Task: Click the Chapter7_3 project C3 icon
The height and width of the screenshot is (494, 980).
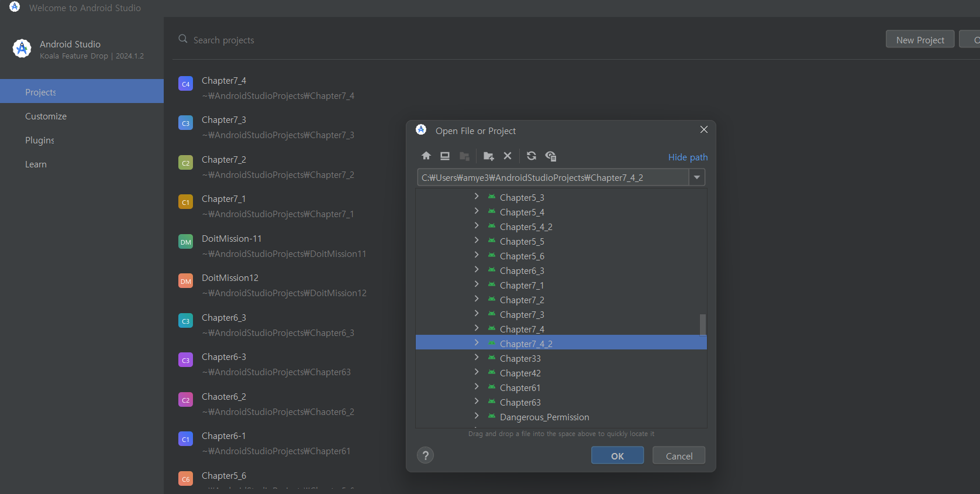Action: coord(185,123)
